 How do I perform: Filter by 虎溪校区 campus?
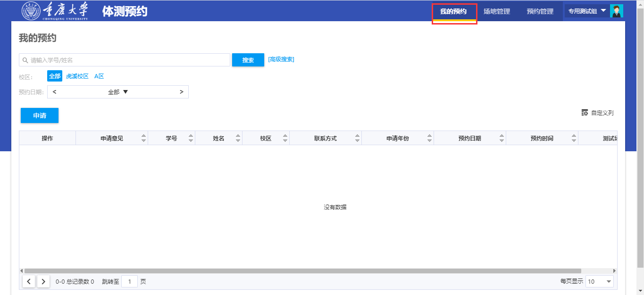[x=77, y=76]
